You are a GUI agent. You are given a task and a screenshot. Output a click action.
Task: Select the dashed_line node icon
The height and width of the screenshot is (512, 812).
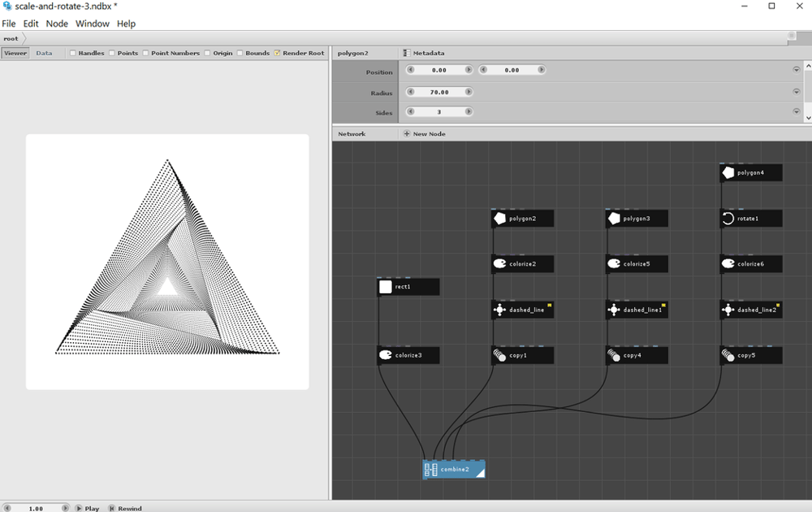pos(499,310)
